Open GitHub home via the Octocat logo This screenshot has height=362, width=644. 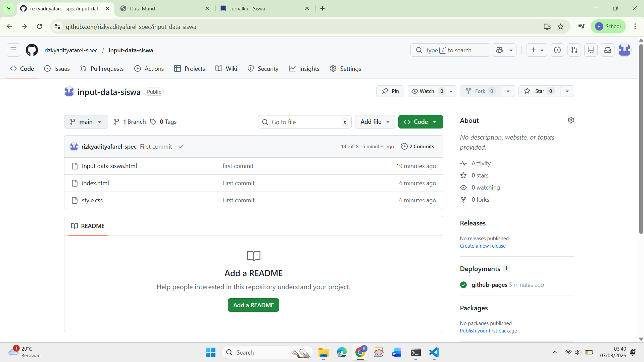pyautogui.click(x=32, y=50)
